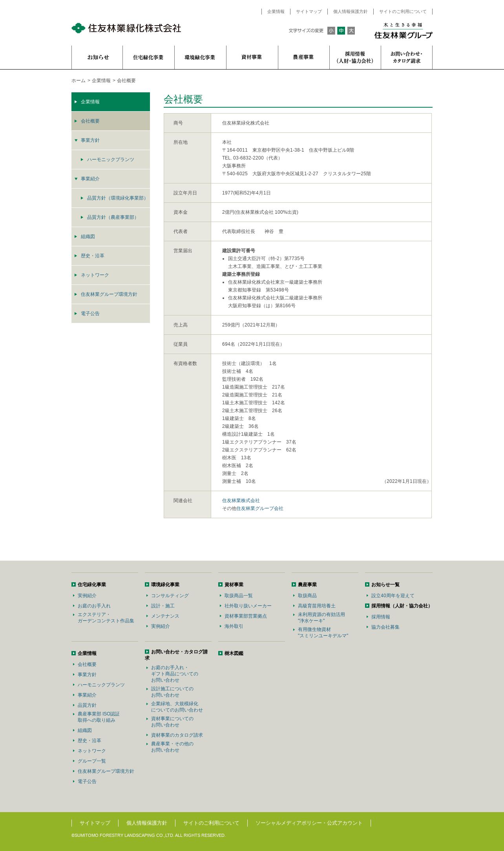
Task: Open footer 社外取り扱いメーカー link
Action: (248, 606)
